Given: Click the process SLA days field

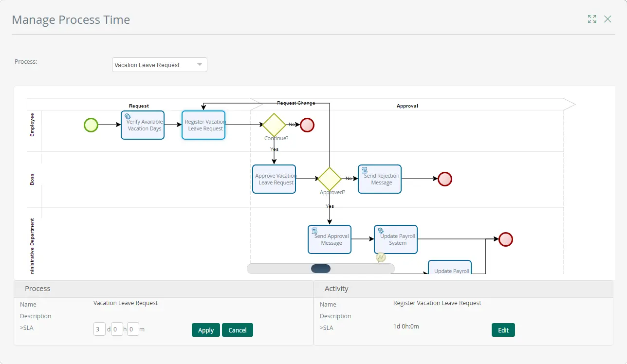Looking at the screenshot, I should 99,329.
